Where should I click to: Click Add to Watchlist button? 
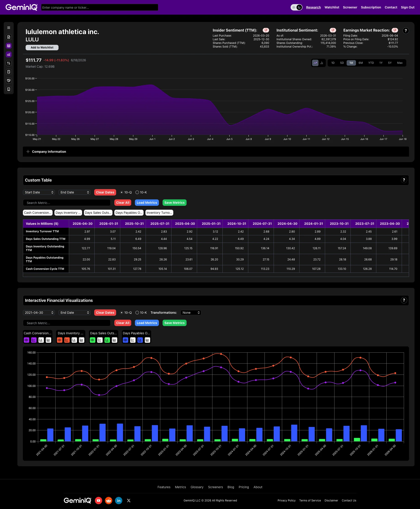coord(42,47)
